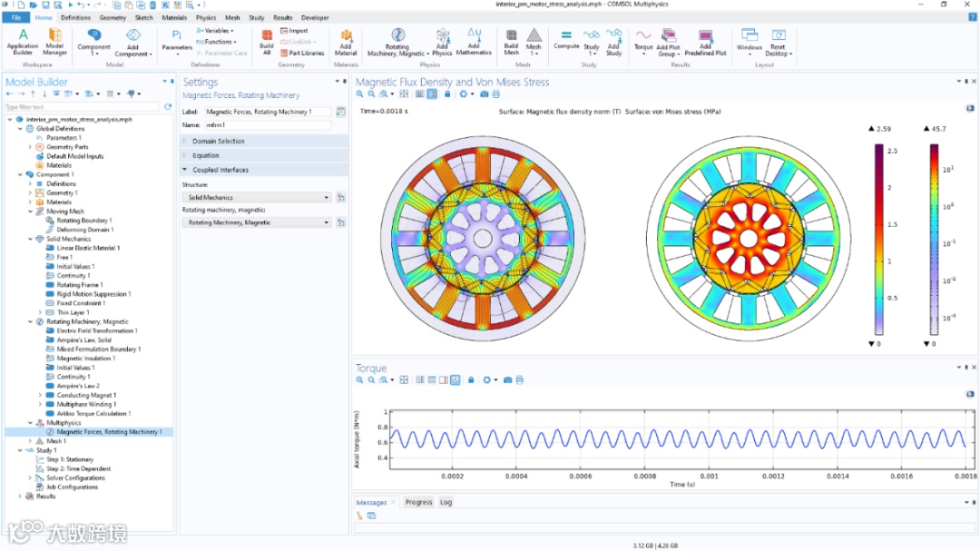Switch to the Definitions ribbon tab
Image resolution: width=980 pixels, height=551 pixels.
[x=75, y=17]
